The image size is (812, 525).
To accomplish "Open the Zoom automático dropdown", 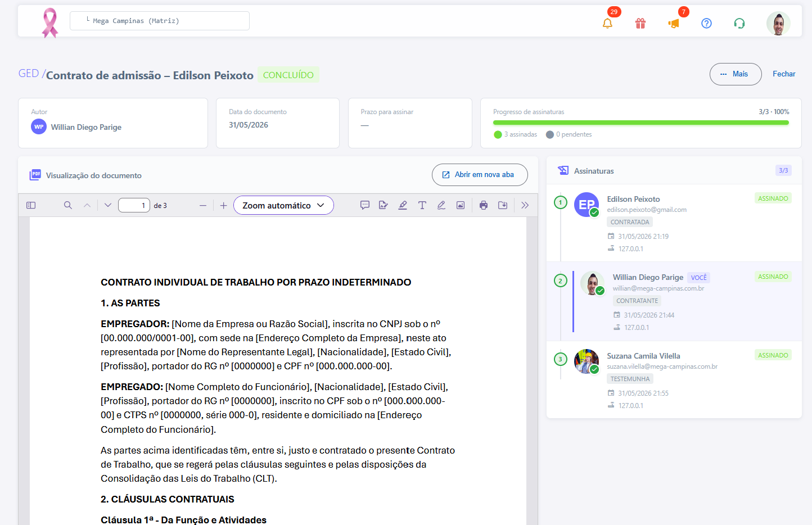I will pyautogui.click(x=283, y=205).
